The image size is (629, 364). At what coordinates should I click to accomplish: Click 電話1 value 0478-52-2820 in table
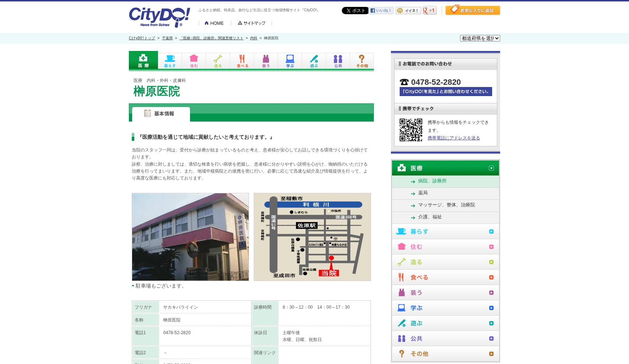click(x=177, y=333)
